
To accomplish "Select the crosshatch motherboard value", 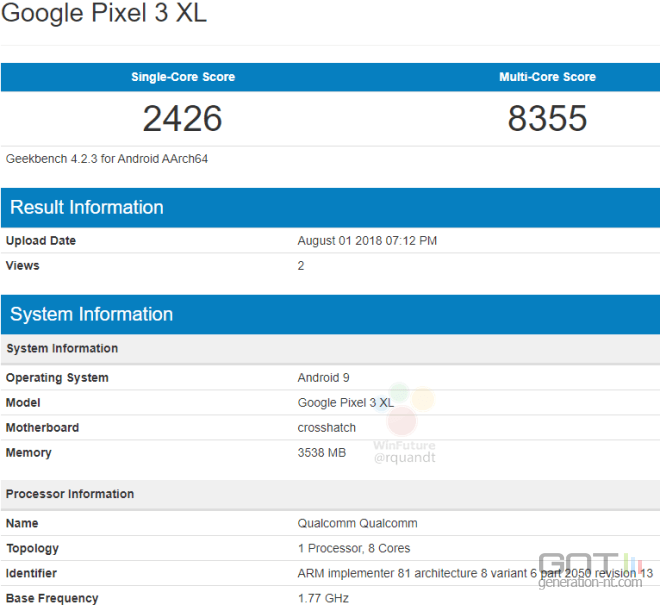I will click(327, 428).
